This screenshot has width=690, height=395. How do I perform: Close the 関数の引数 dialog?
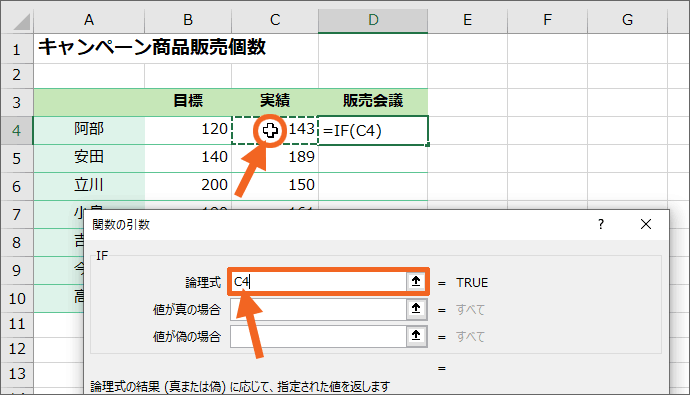point(646,224)
